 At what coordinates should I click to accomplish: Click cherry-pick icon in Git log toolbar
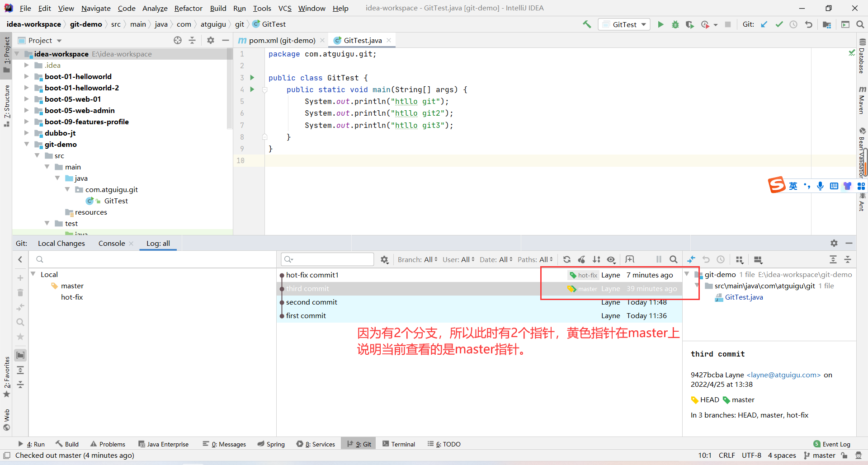click(582, 259)
